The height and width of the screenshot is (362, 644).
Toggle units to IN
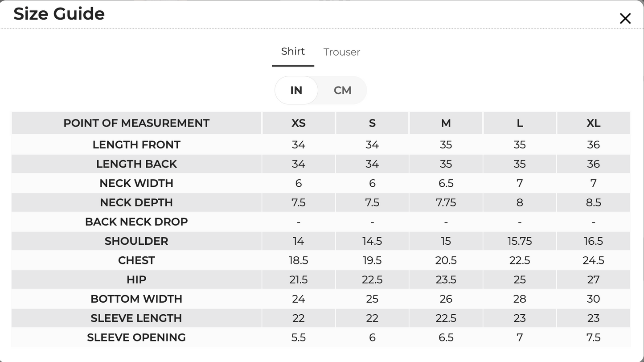click(x=296, y=90)
